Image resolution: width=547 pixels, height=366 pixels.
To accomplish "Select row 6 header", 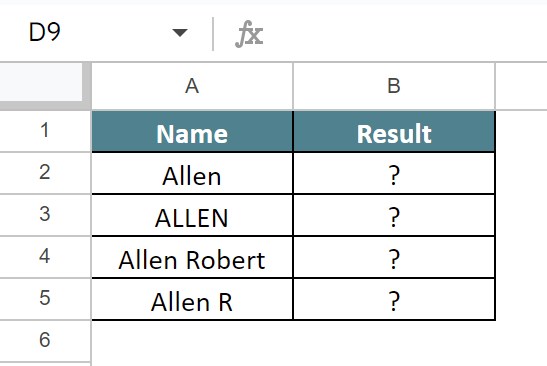I will [x=45, y=341].
